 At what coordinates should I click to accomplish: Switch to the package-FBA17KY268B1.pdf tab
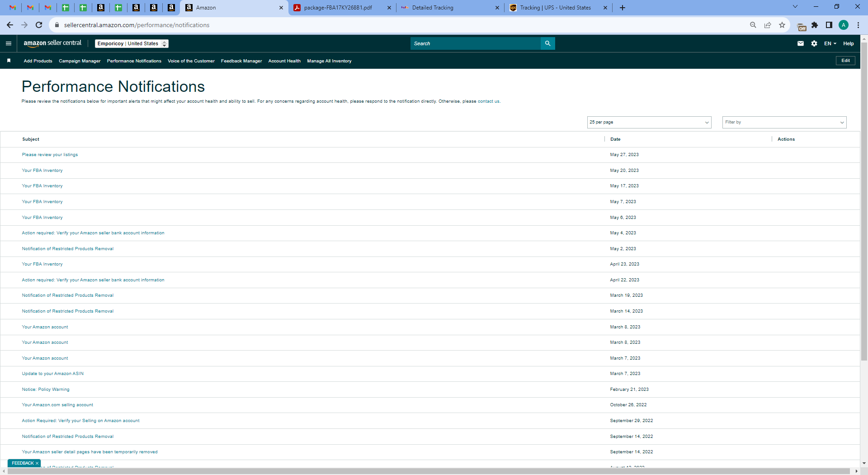[x=343, y=8]
